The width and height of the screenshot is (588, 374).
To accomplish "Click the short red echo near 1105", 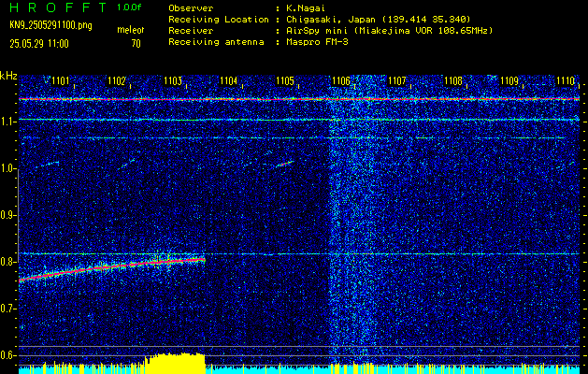I will tap(284, 164).
